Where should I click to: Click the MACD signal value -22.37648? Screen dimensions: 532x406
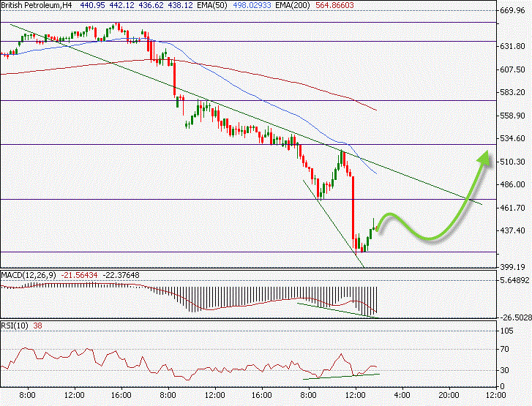[121, 275]
